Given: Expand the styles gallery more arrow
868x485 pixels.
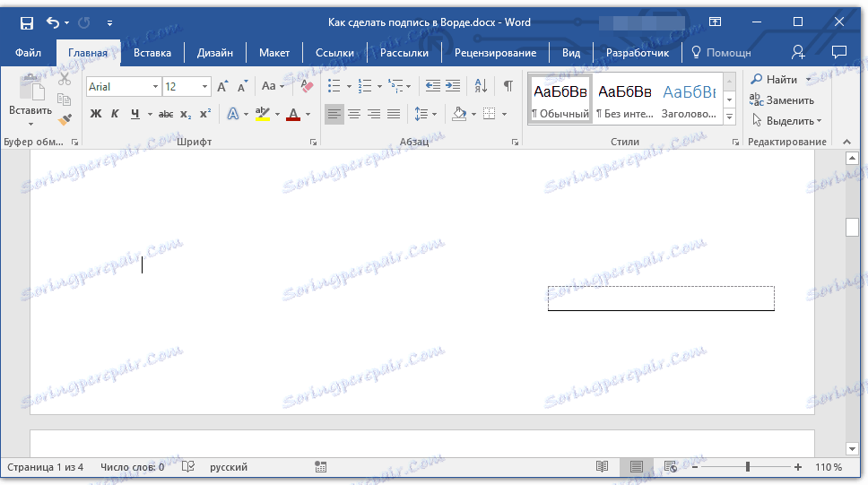Looking at the screenshot, I should 730,117.
